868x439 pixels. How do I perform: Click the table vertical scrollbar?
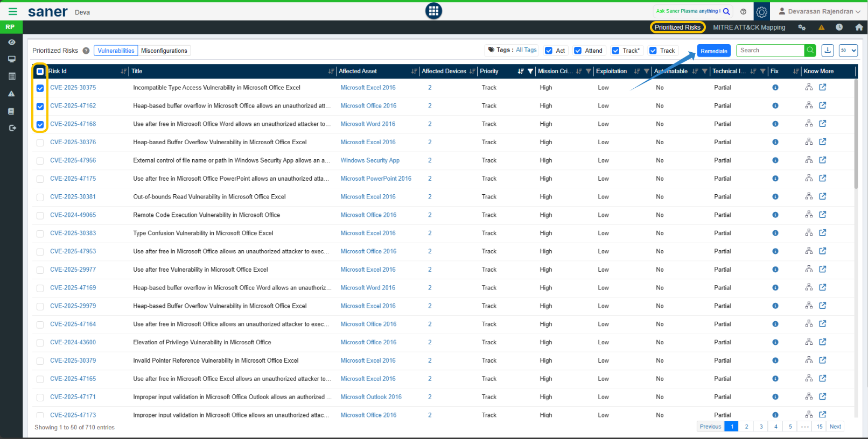[x=856, y=134]
